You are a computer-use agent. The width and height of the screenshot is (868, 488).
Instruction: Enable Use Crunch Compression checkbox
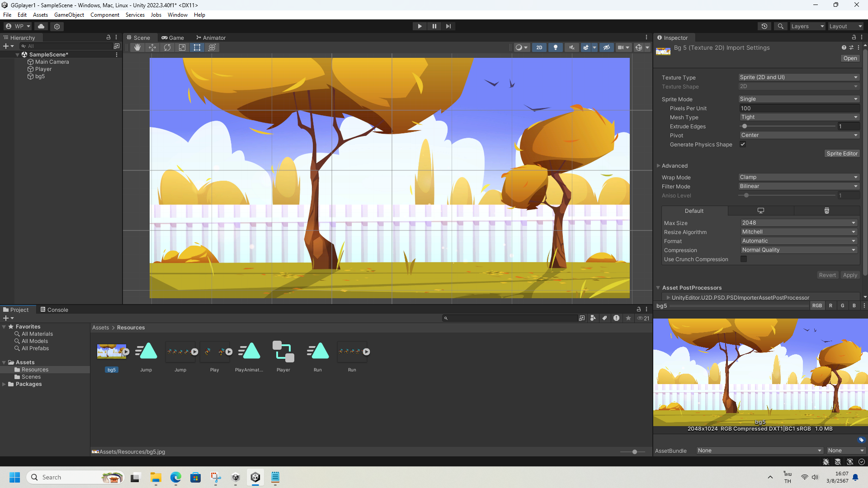(x=744, y=259)
